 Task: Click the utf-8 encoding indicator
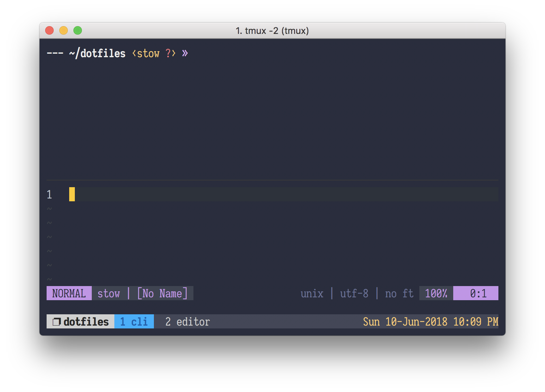[354, 293]
